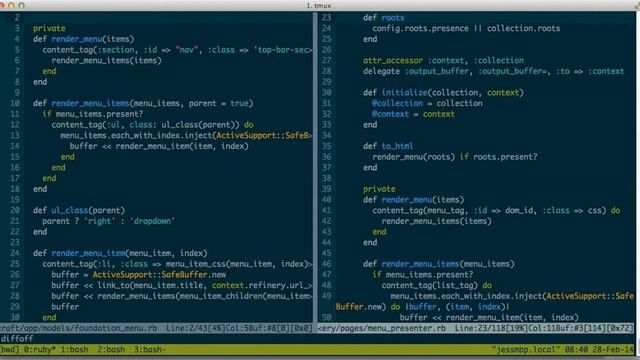
Task: Click 'config.roots.presence || collection.roots' line
Action: click(x=466, y=28)
